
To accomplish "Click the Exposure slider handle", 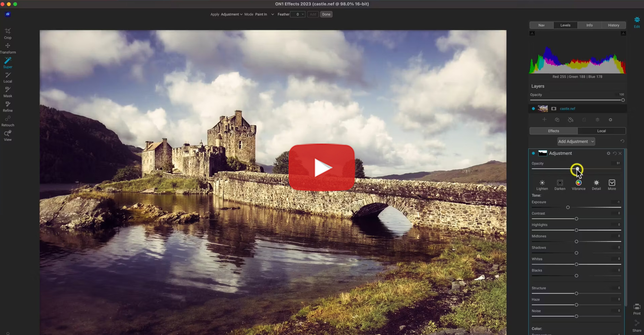I will tap(568, 207).
